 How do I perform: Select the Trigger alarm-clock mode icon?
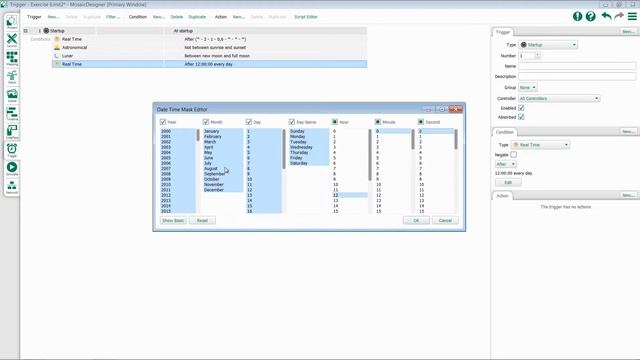pos(12,149)
